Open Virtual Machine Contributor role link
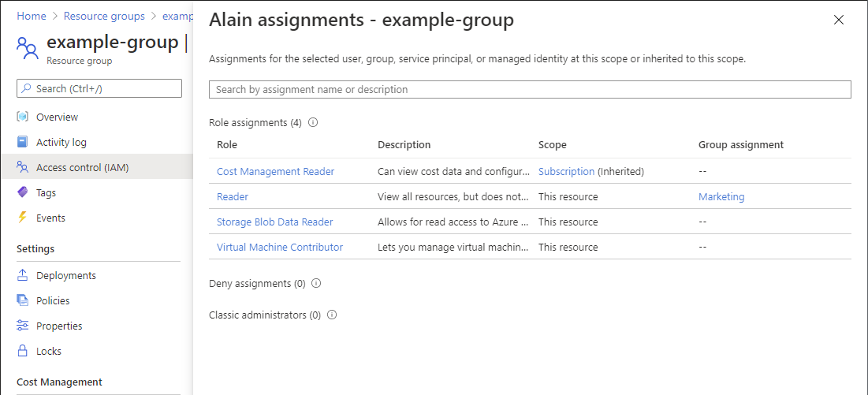Image resolution: width=868 pixels, height=395 pixels. pos(280,247)
